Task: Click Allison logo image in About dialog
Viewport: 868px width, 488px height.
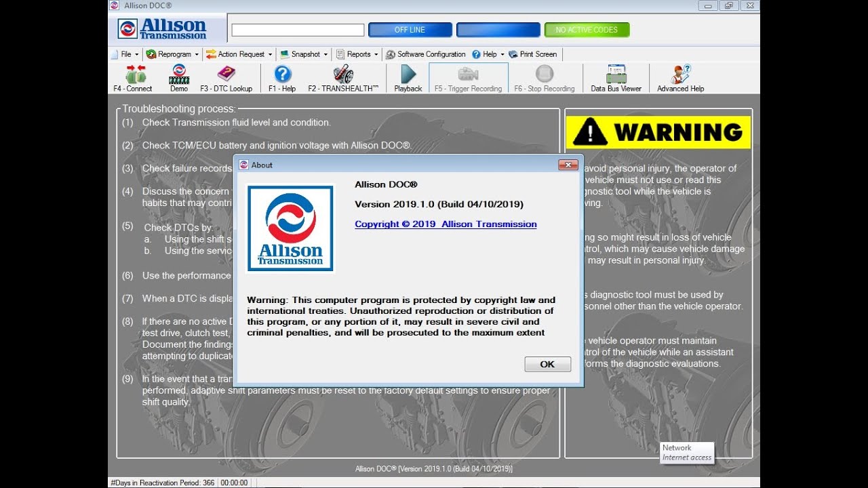Action: click(290, 228)
